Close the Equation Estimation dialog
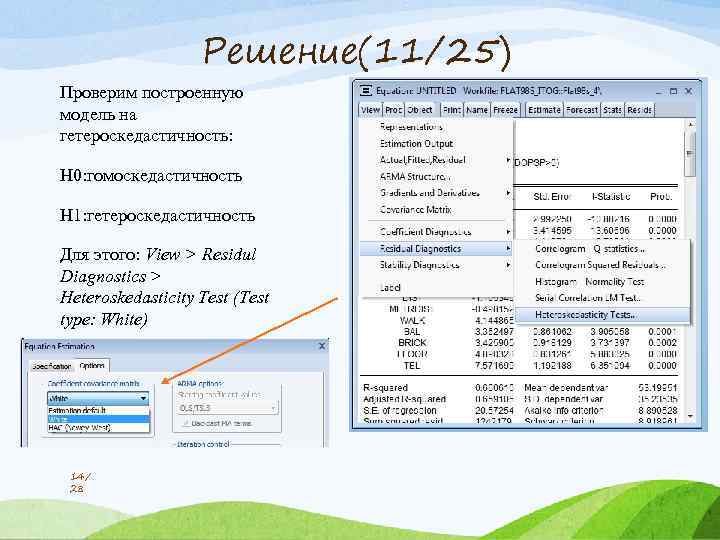 pos(322,346)
